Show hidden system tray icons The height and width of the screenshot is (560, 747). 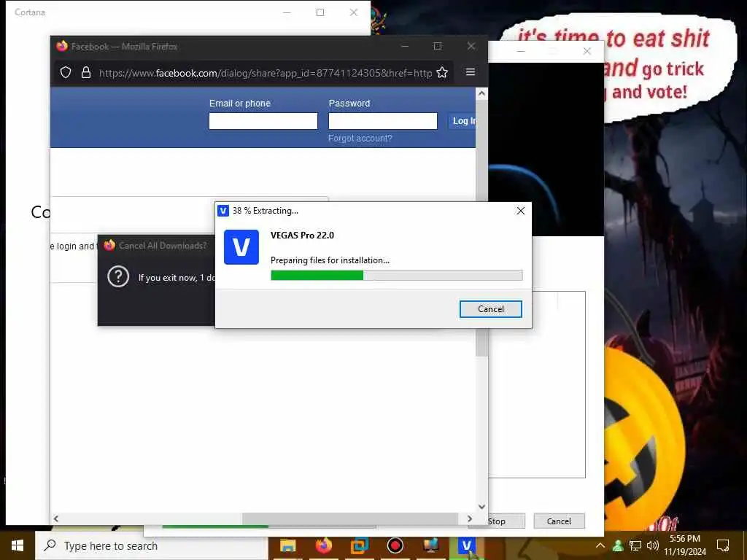600,545
